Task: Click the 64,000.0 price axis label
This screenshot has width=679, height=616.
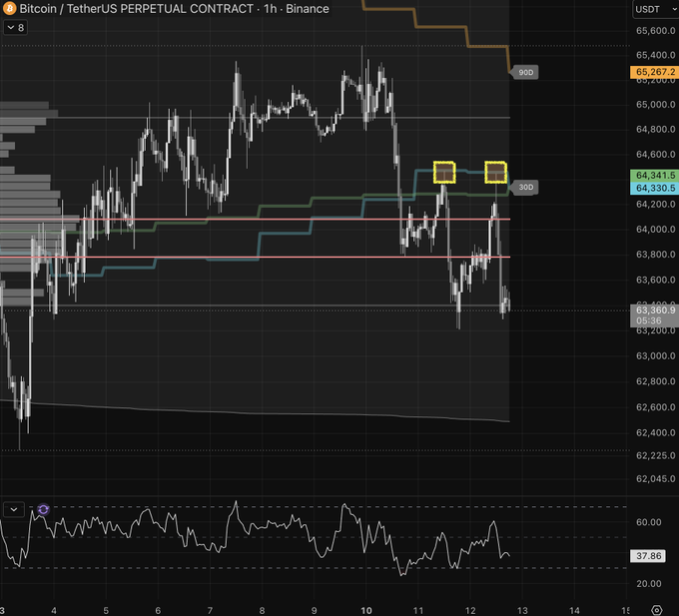Action: pos(655,230)
